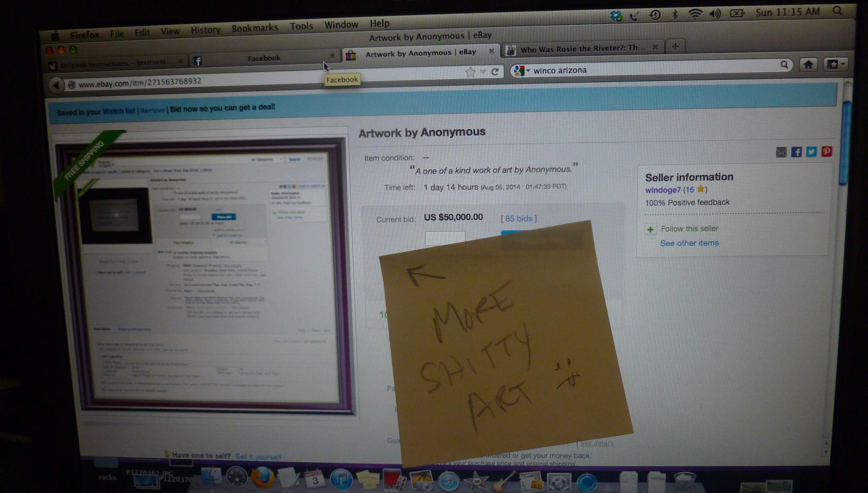Go back with browser back arrow

pyautogui.click(x=56, y=85)
